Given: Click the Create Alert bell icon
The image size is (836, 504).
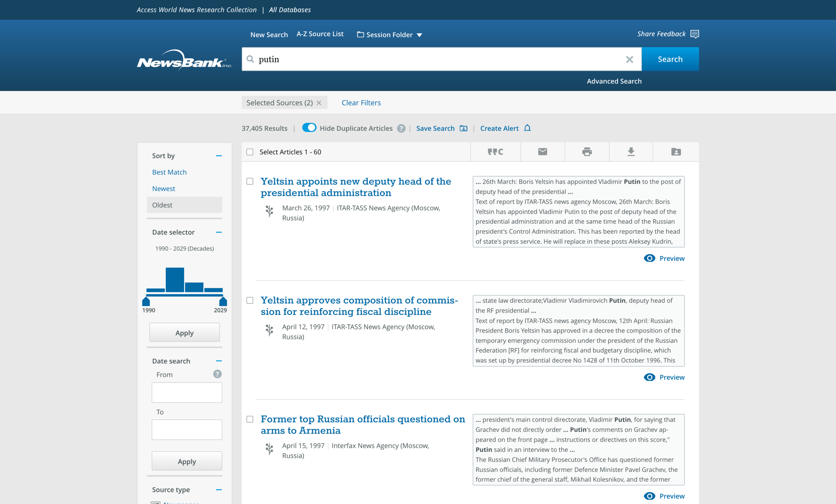Looking at the screenshot, I should click(527, 128).
